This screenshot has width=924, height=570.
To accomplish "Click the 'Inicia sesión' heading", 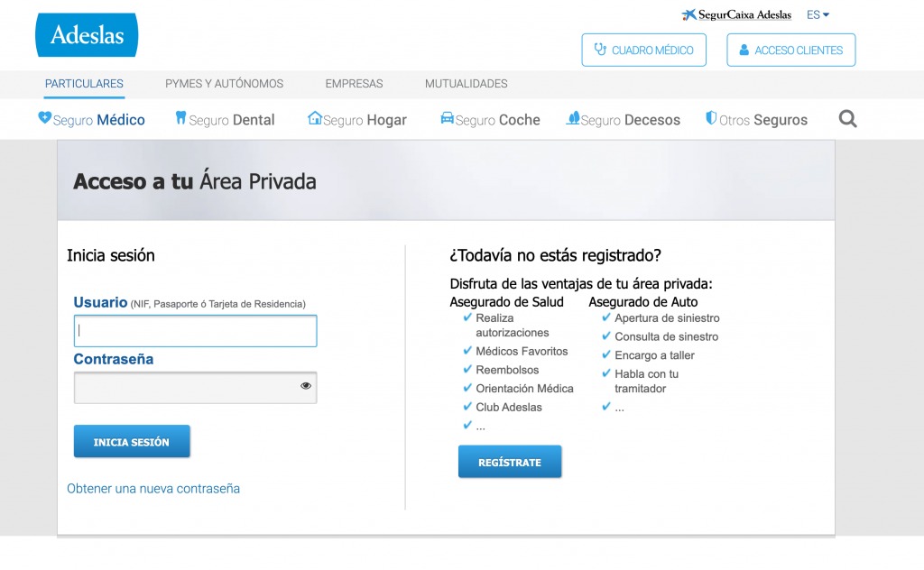I will [111, 255].
